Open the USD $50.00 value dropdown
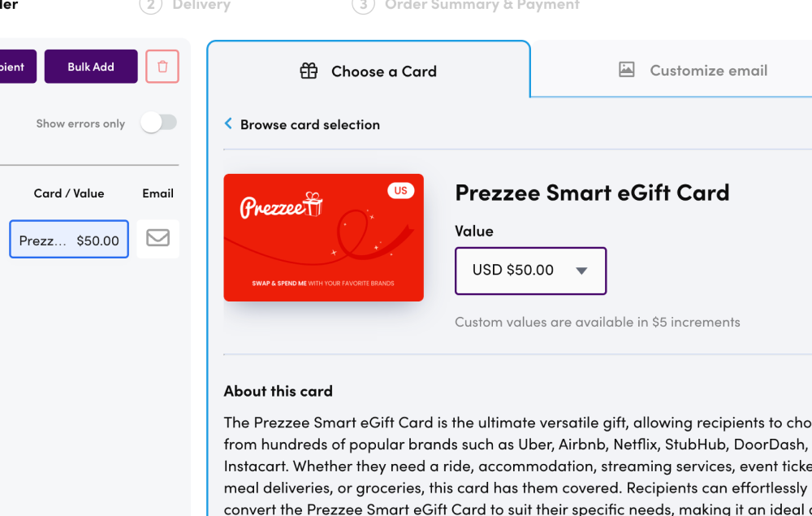The height and width of the screenshot is (516, 812). point(530,271)
